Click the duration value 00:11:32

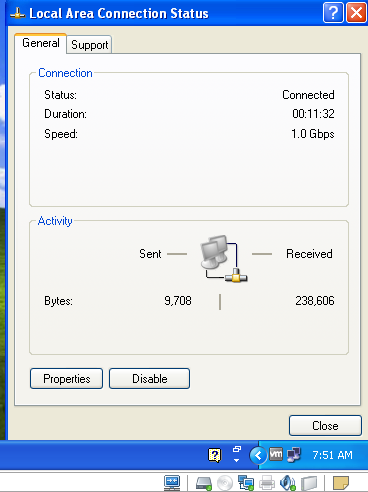click(313, 114)
